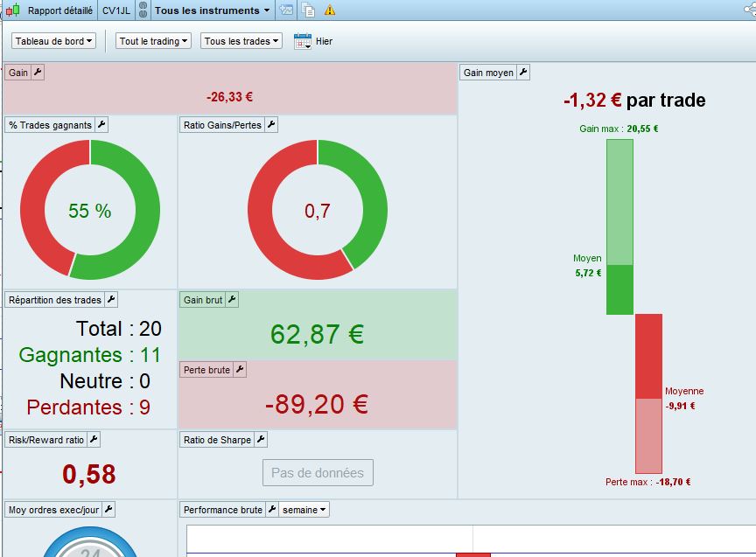Click the Perte brute panel title
This screenshot has width=756, height=557.
coord(206,370)
